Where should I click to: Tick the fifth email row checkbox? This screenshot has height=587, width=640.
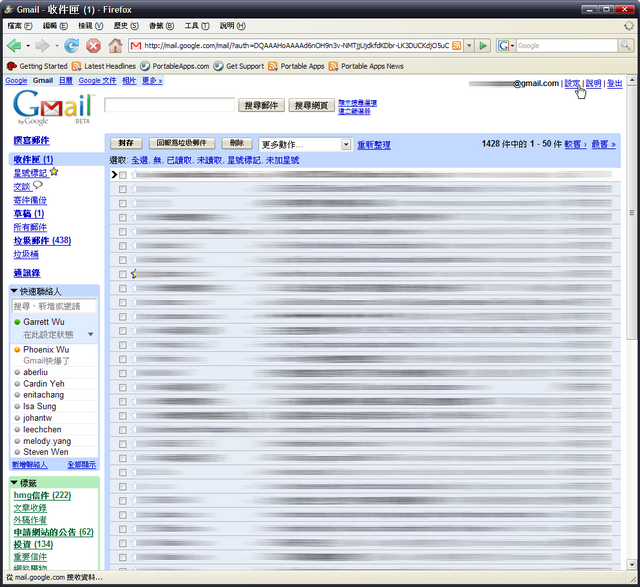[x=123, y=232]
